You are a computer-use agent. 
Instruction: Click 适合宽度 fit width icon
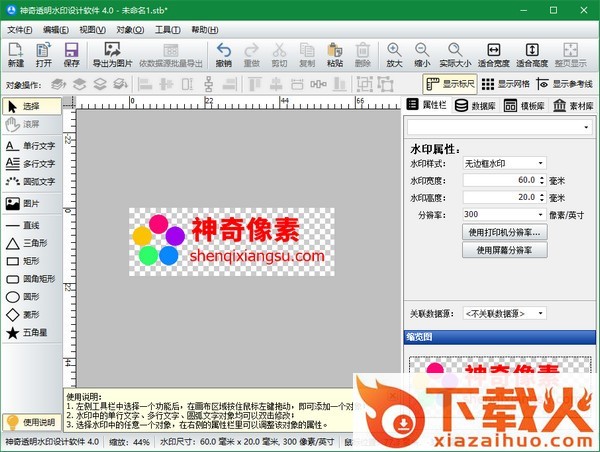pyautogui.click(x=494, y=55)
